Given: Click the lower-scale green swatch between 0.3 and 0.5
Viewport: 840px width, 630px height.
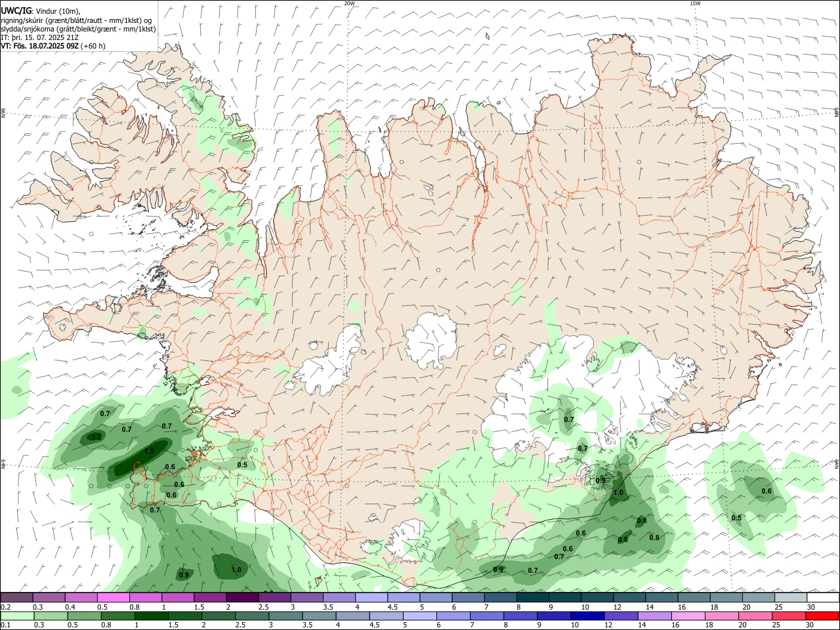Looking at the screenshot, I should click(x=51, y=616).
